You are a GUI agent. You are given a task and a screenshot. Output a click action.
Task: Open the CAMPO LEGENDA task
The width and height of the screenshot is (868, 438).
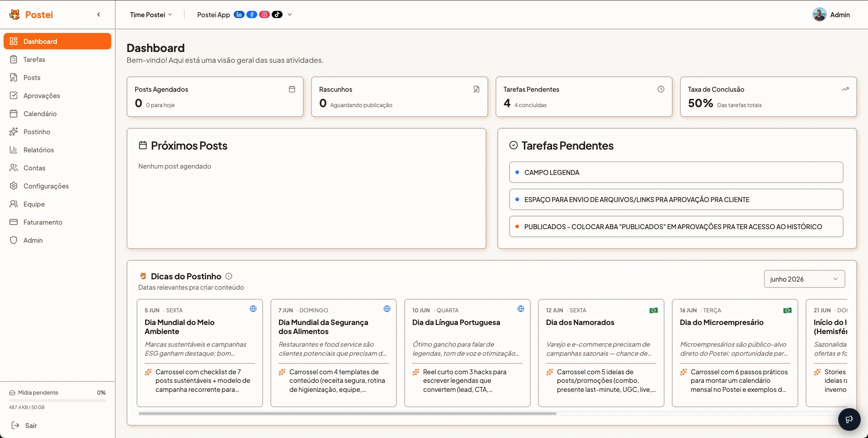point(676,172)
